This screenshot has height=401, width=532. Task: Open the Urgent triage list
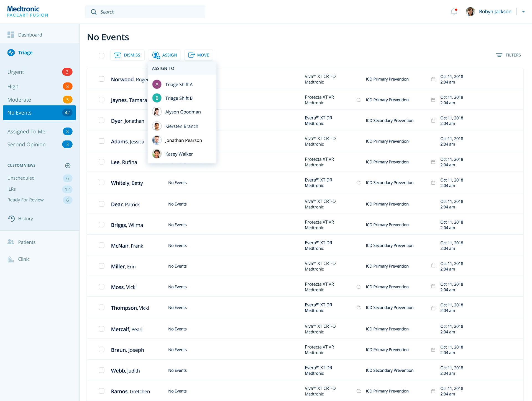(x=39, y=72)
